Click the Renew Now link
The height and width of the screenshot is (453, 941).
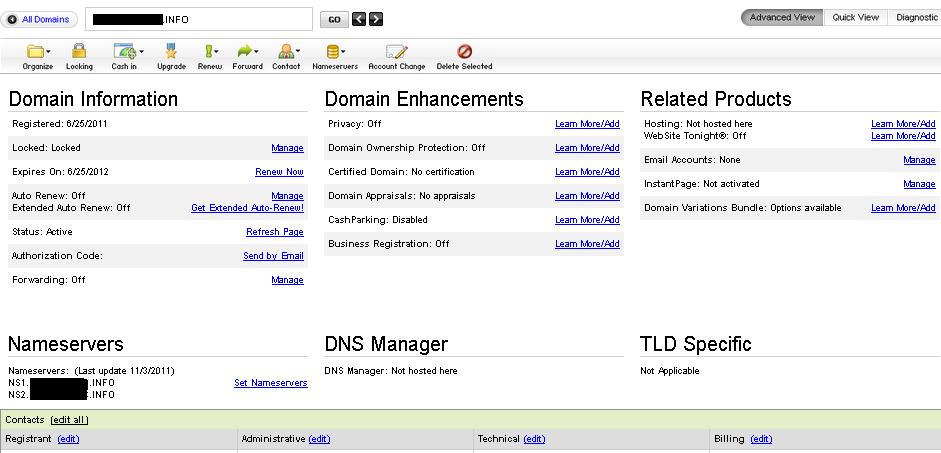279,172
